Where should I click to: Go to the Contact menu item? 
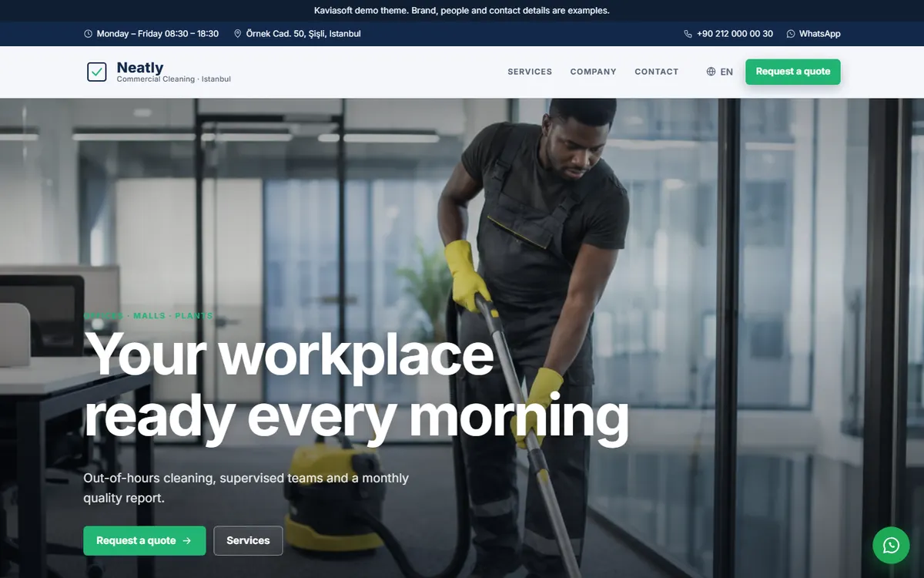click(657, 72)
